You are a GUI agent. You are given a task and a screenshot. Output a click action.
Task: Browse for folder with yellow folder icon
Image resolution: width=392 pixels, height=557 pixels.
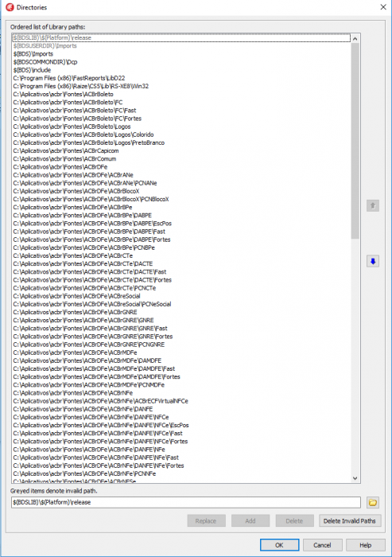(372, 502)
